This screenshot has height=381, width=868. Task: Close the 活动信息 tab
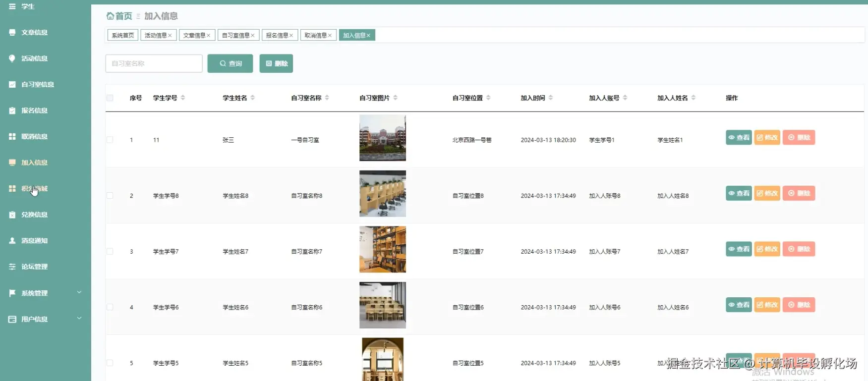pos(170,35)
